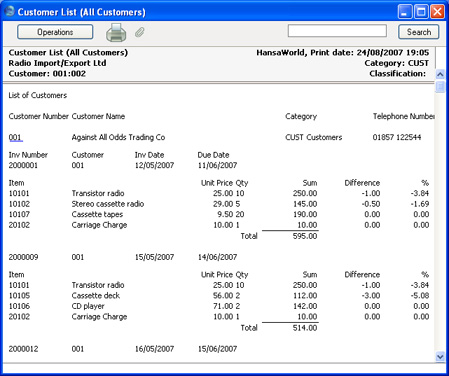
Task: Click 'Radio Import/Export Ltd' header text
Action: tap(57, 63)
